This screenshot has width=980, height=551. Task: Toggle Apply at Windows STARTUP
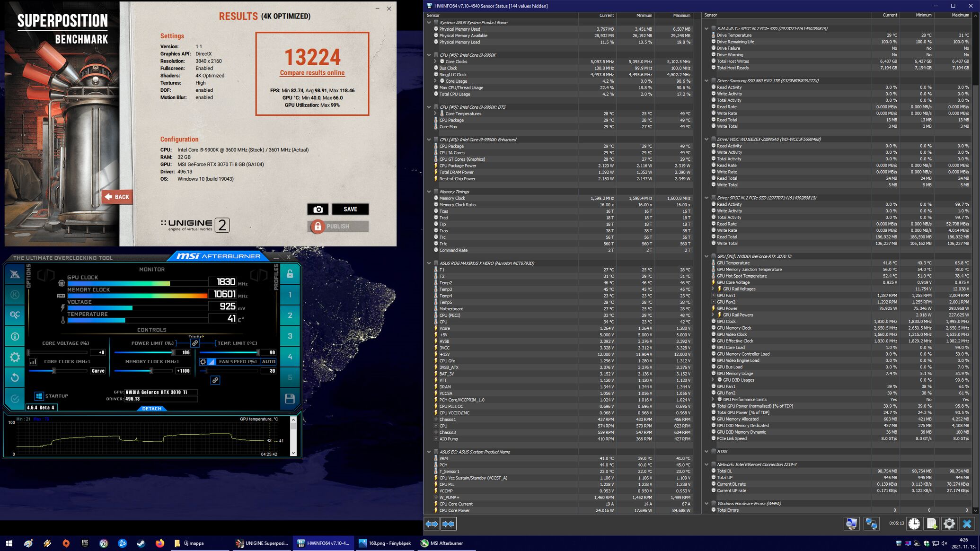coord(39,396)
